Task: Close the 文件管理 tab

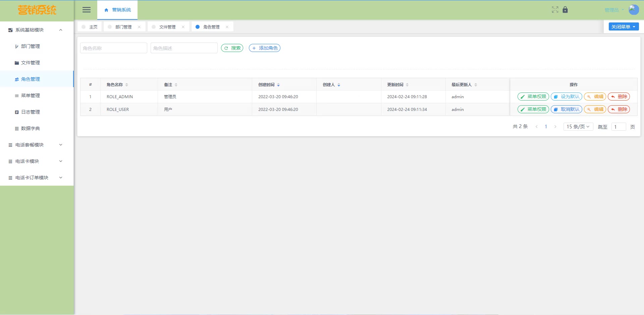Action: click(x=183, y=27)
